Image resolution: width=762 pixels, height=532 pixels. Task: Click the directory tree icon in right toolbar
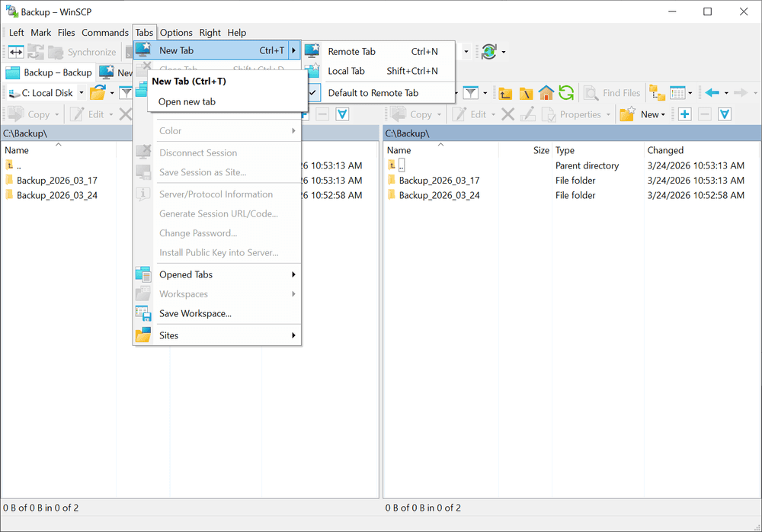[x=657, y=92]
